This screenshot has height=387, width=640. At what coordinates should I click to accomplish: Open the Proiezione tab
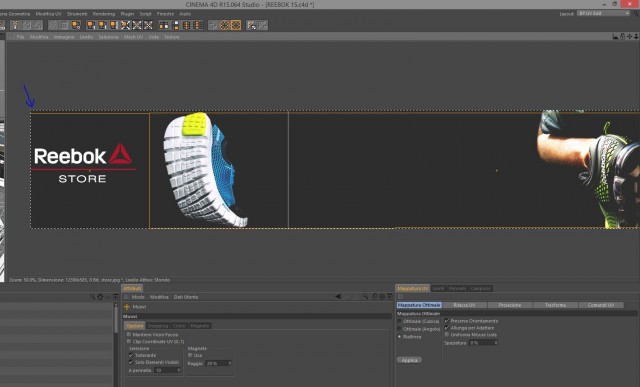pyautogui.click(x=510, y=305)
